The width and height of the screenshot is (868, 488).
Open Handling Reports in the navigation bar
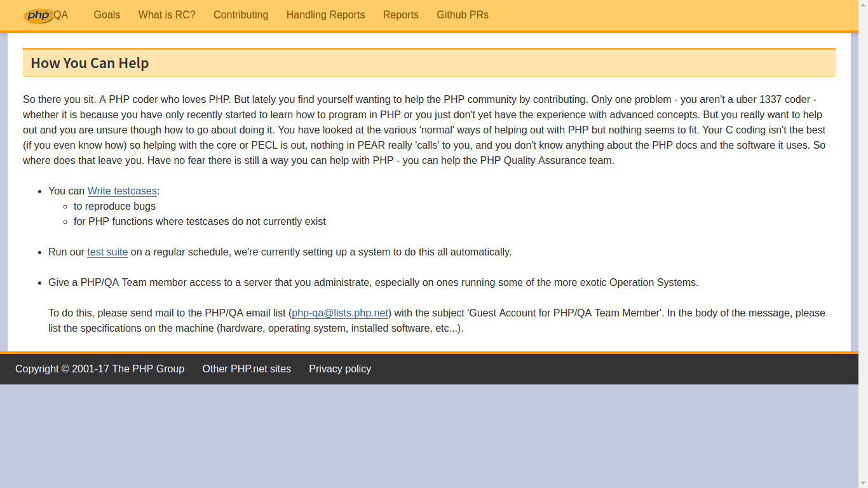point(325,15)
